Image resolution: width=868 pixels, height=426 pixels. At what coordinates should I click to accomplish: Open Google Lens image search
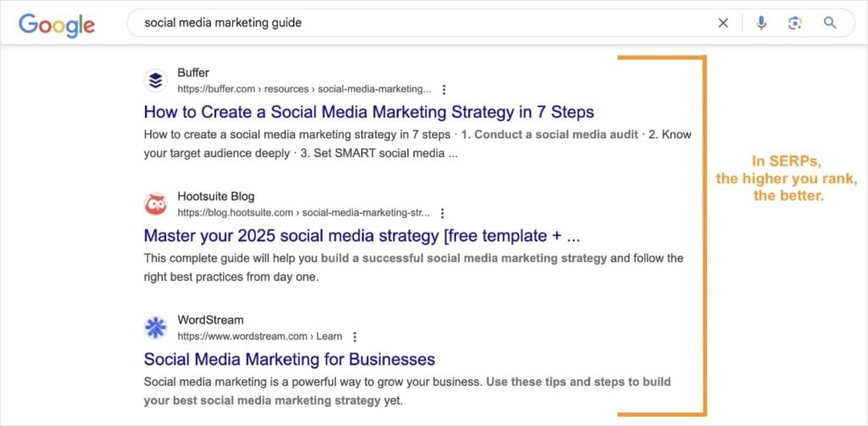tap(794, 23)
